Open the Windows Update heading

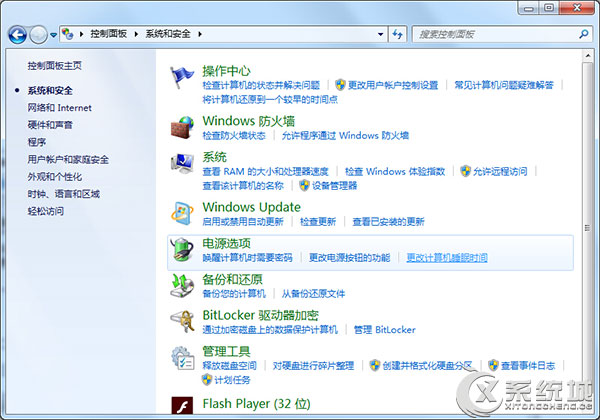pyautogui.click(x=251, y=207)
